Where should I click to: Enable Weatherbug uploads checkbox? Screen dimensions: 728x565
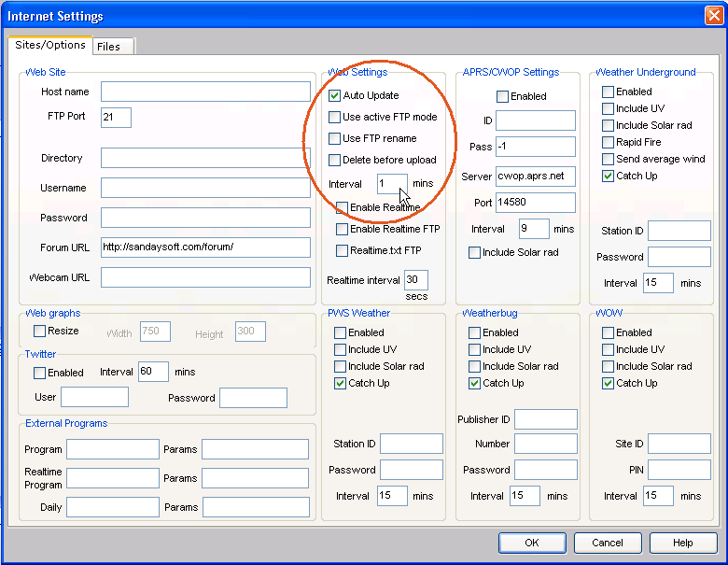coord(474,332)
